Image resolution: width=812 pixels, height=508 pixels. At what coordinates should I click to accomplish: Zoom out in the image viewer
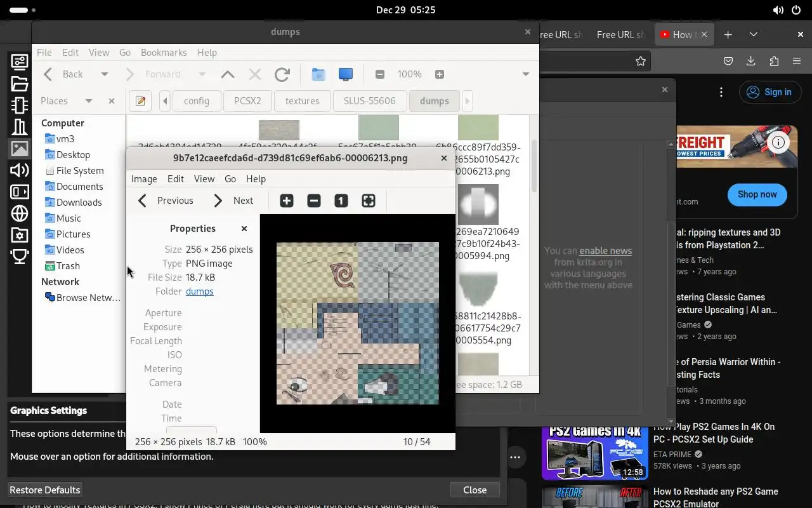[314, 201]
